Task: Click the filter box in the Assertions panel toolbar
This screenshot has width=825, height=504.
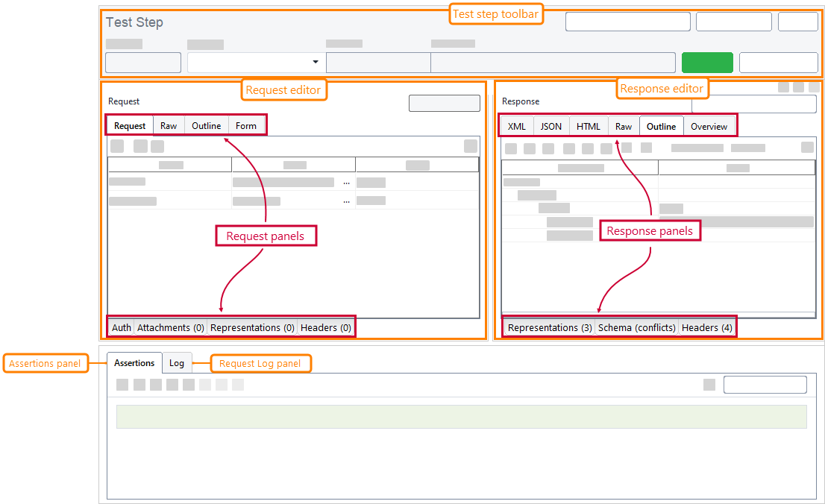Action: [765, 384]
